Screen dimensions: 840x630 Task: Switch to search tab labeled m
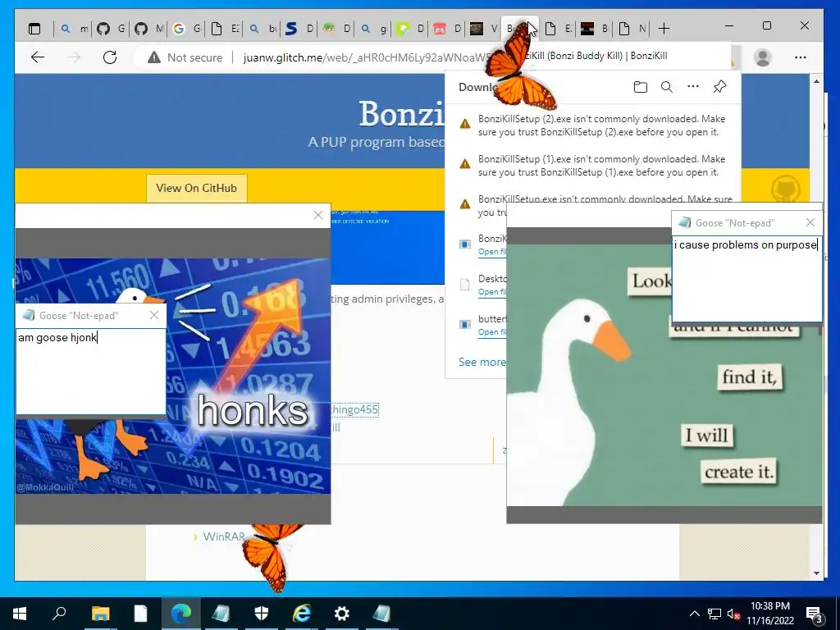pyautogui.click(x=74, y=29)
